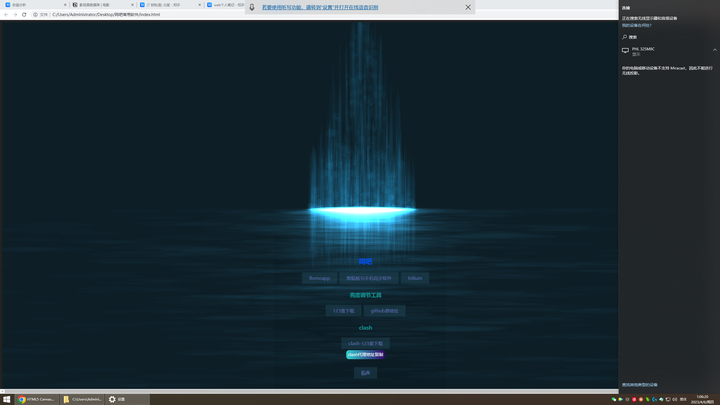Click the gradient clash代理地址复制 button
This screenshot has width=720, height=405.
[365, 354]
